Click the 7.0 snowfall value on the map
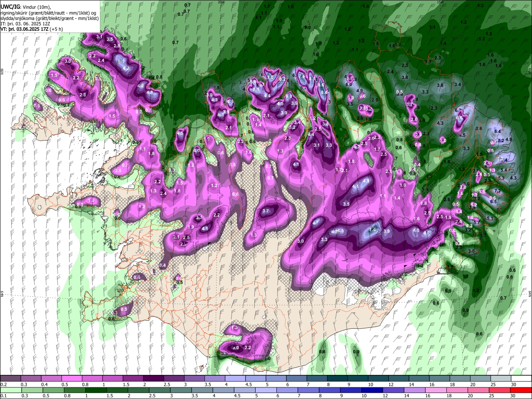This screenshot has width=532, height=399. (270, 77)
